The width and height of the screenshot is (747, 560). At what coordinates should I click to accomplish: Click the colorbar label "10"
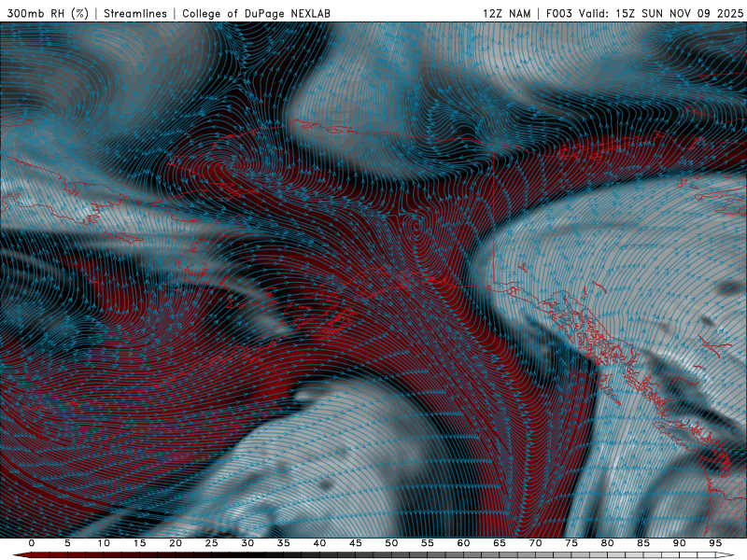pos(104,543)
